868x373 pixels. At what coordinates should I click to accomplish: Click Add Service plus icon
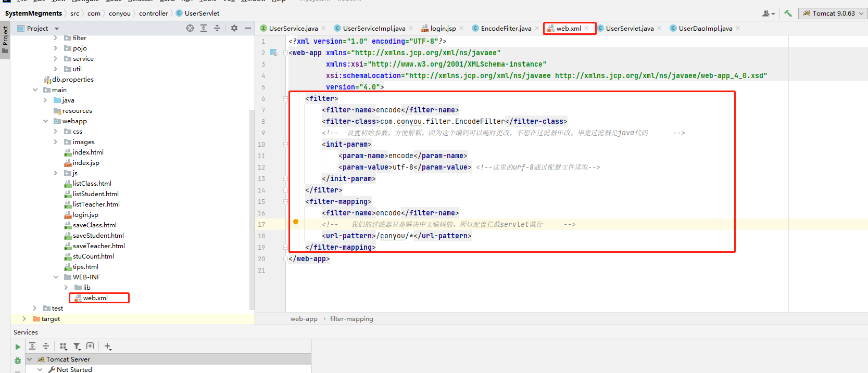click(x=108, y=346)
